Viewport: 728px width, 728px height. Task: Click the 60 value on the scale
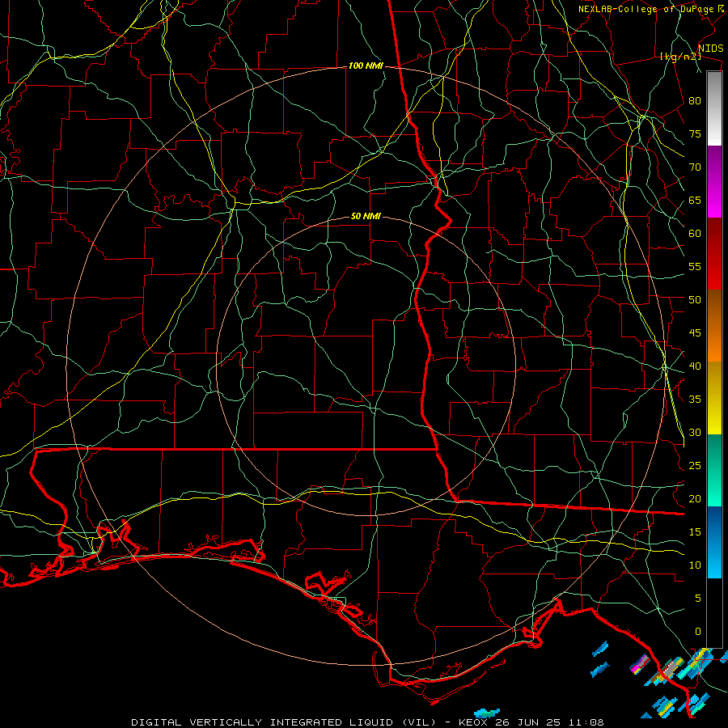pyautogui.click(x=695, y=234)
